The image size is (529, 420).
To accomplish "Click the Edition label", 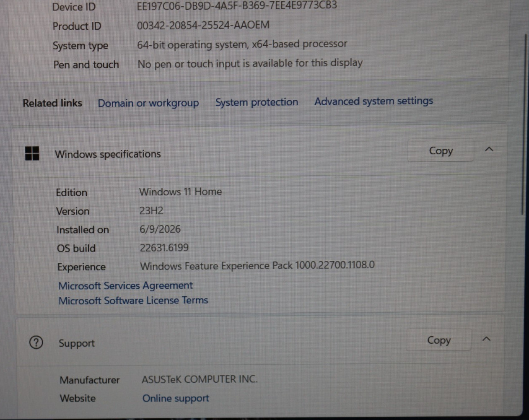I will pyautogui.click(x=72, y=192).
